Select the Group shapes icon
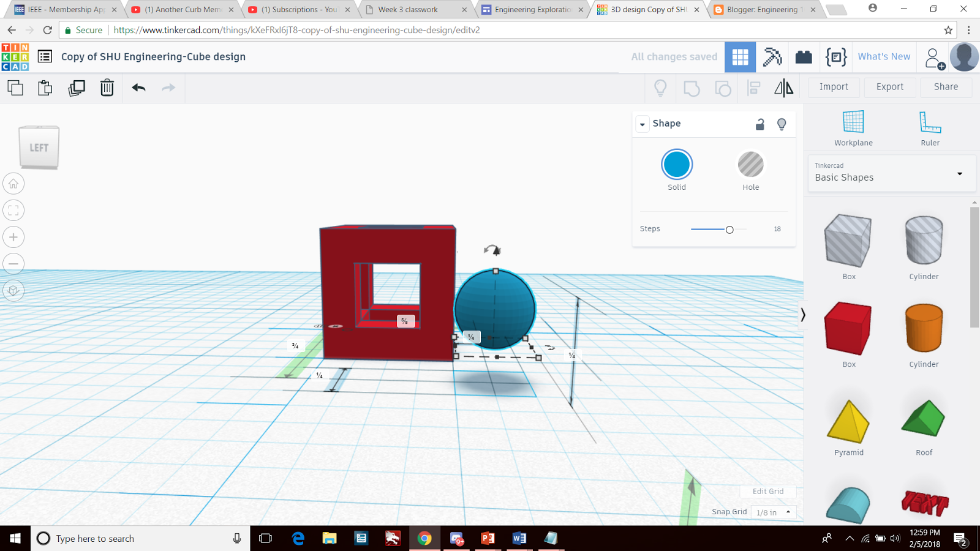 [692, 88]
